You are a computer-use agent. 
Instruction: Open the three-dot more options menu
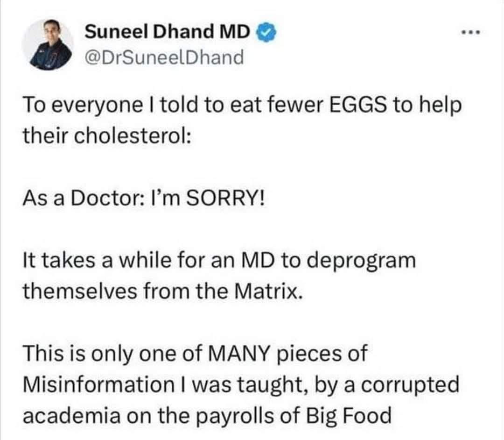(x=470, y=32)
